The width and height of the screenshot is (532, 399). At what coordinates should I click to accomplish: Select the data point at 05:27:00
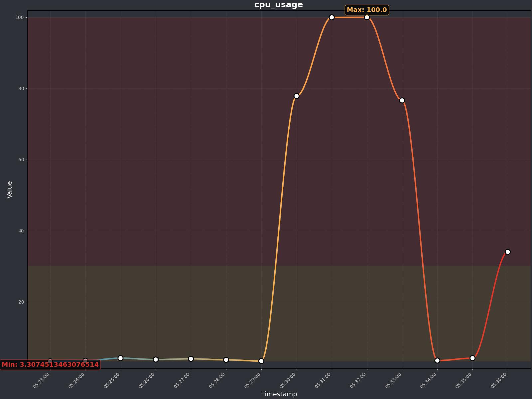coord(191,359)
